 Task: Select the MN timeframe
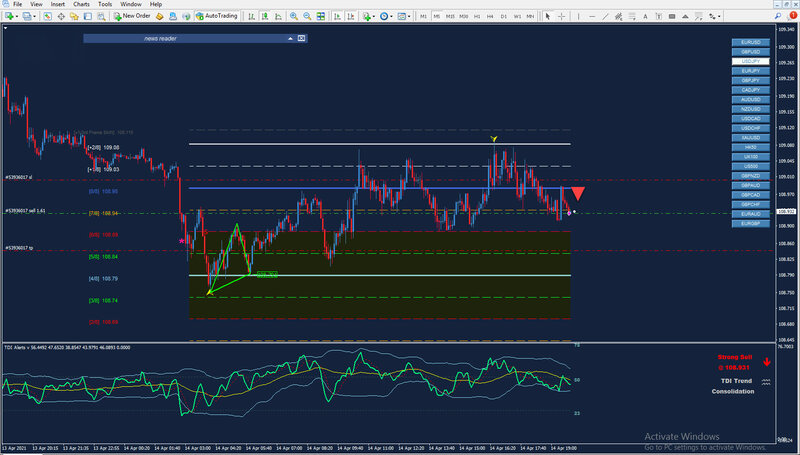[530, 16]
